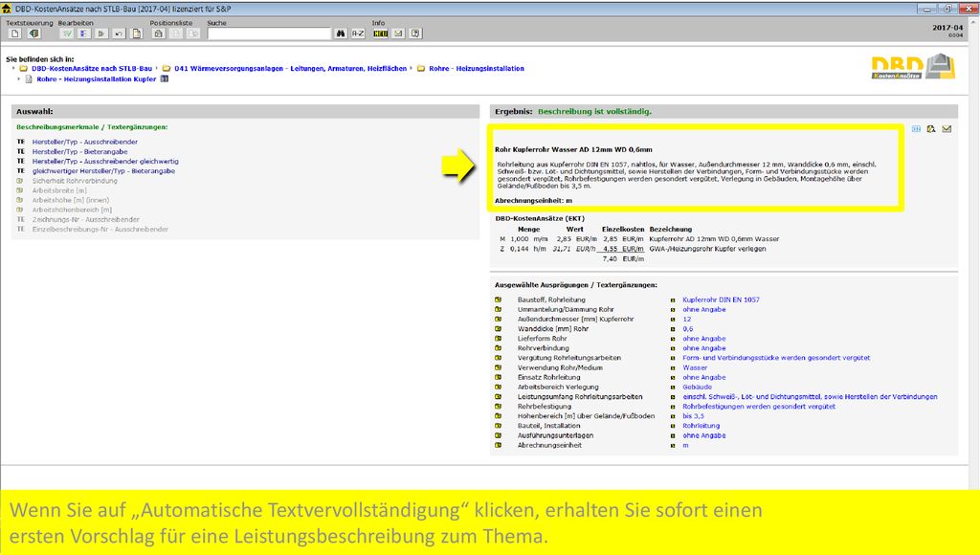This screenshot has width=980, height=555.
Task: Open breadcrumb 041 Wärmeversorgungsanlagen
Action: (x=291, y=69)
